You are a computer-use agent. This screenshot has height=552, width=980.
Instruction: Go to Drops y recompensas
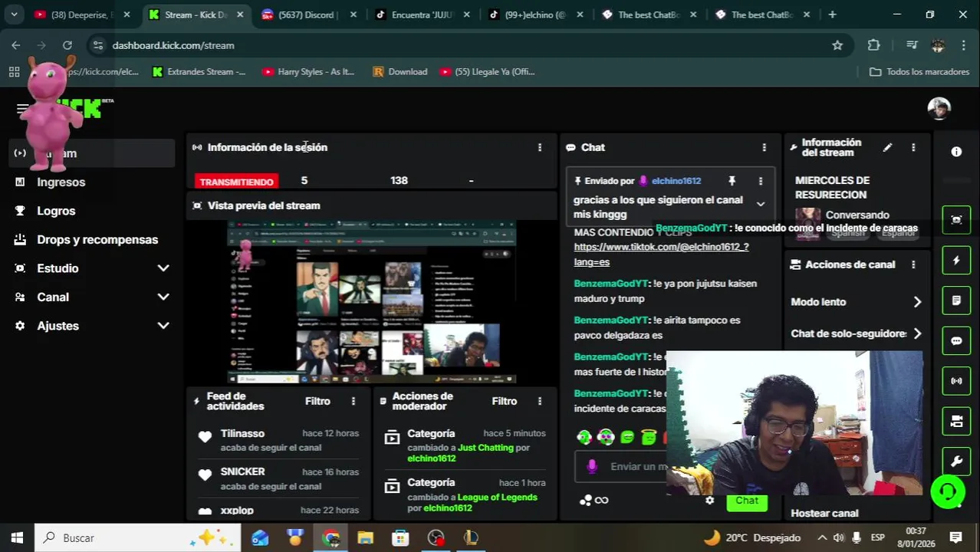click(97, 239)
